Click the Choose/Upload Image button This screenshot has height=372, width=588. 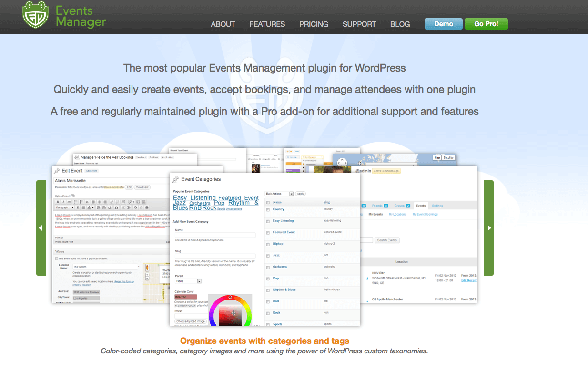[x=191, y=321]
